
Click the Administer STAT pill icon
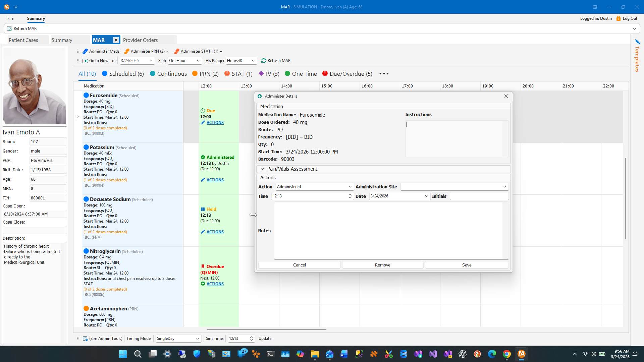tap(177, 51)
